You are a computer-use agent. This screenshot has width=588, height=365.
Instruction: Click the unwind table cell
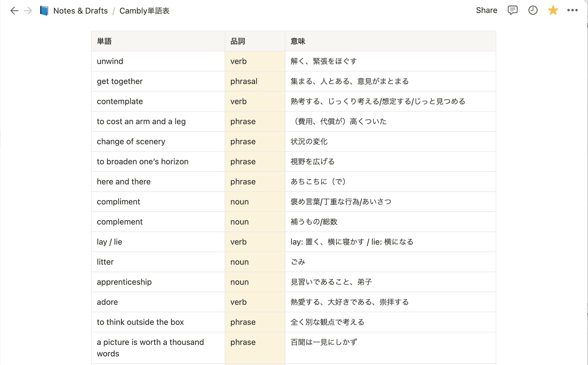110,61
